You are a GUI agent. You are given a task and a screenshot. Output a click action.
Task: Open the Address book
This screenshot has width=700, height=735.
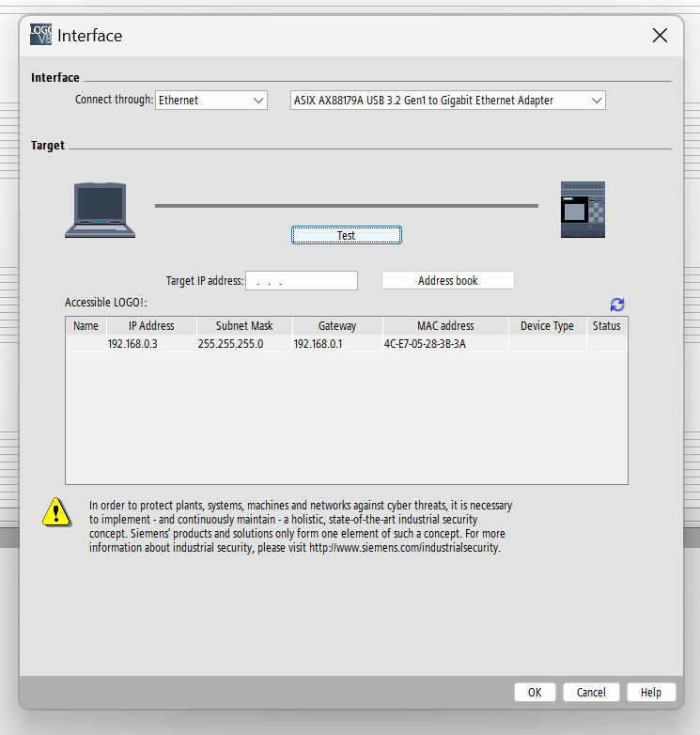pyautogui.click(x=448, y=280)
